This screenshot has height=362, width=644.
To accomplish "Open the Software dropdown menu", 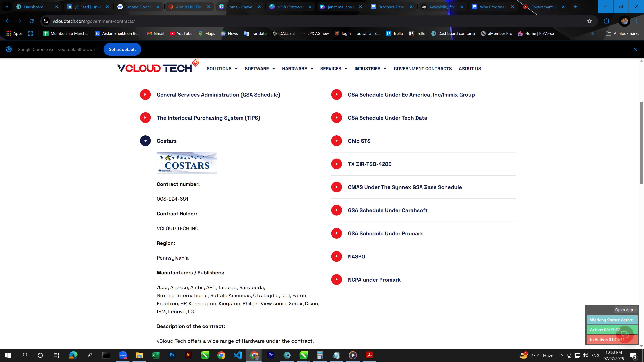I will (260, 69).
